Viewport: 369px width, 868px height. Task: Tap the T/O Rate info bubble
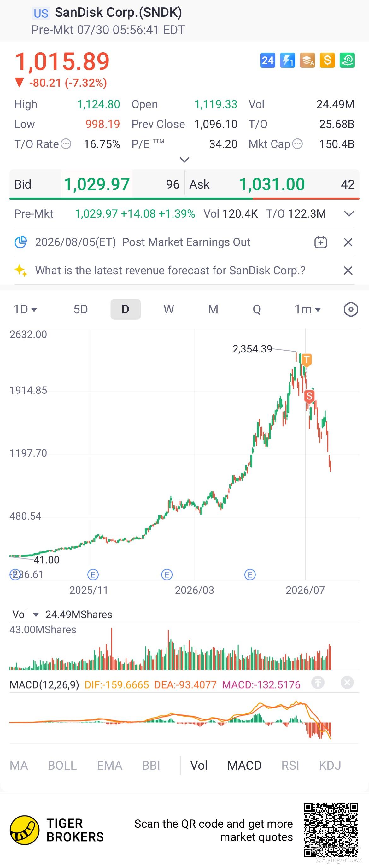[66, 144]
